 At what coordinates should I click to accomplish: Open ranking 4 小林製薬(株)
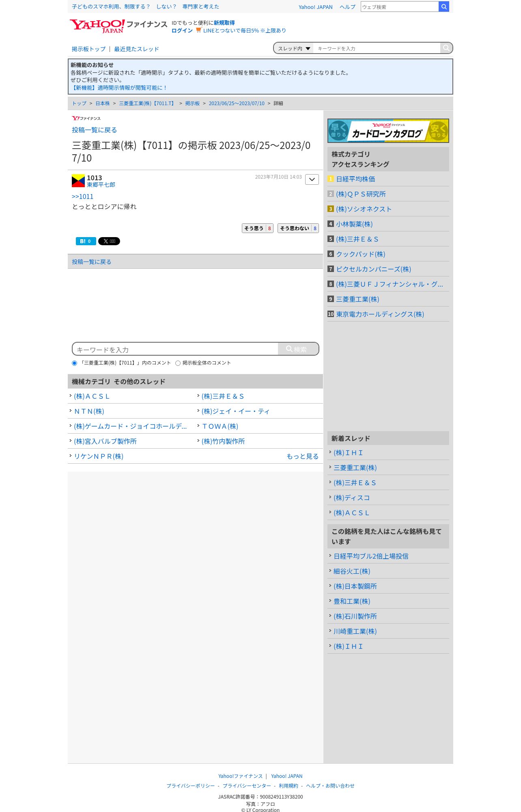pyautogui.click(x=354, y=224)
